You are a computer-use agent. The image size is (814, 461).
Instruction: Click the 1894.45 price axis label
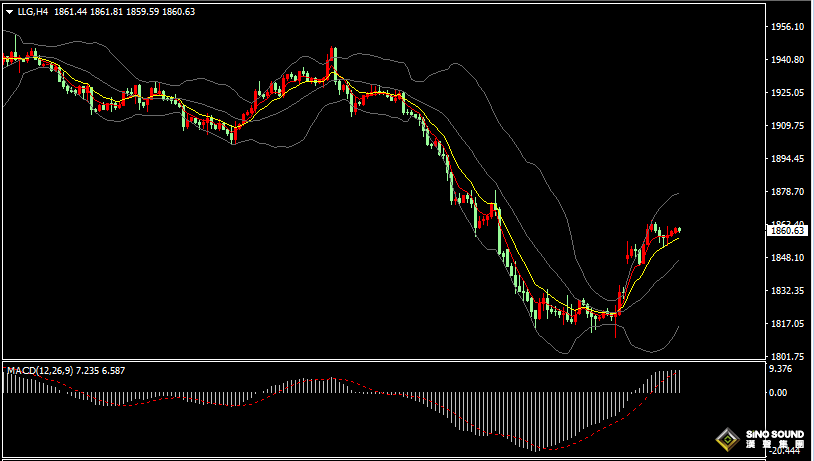click(787, 159)
